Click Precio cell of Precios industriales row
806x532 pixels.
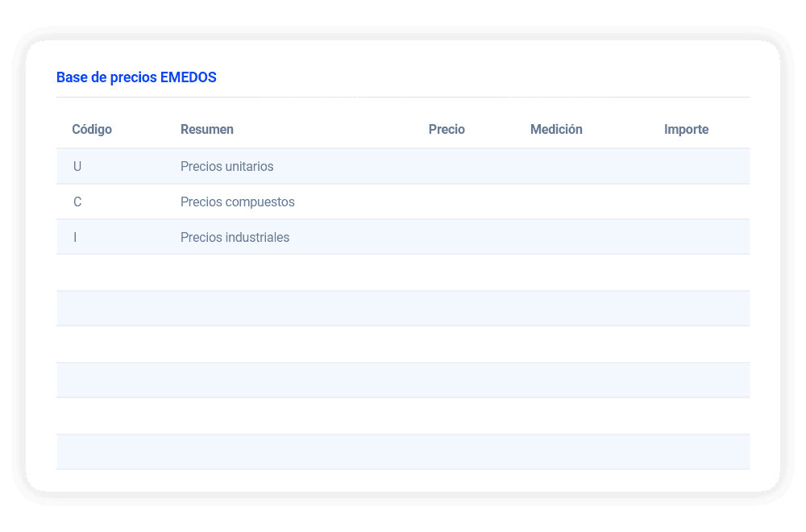[x=447, y=237]
